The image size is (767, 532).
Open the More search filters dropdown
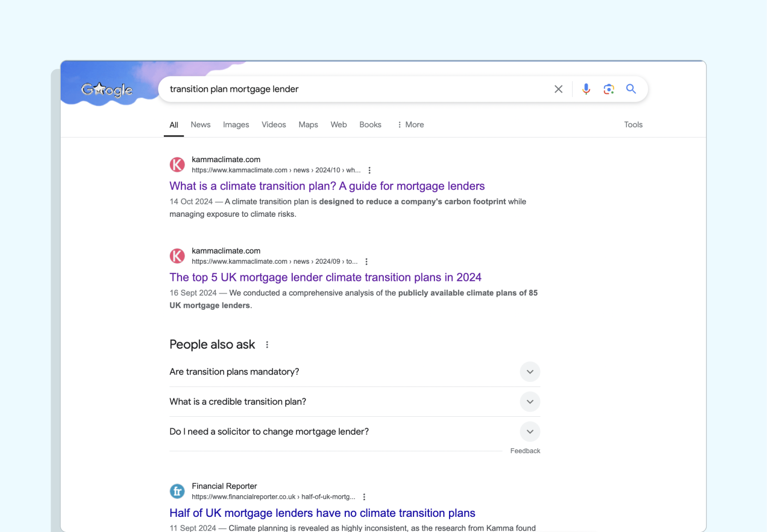411,125
